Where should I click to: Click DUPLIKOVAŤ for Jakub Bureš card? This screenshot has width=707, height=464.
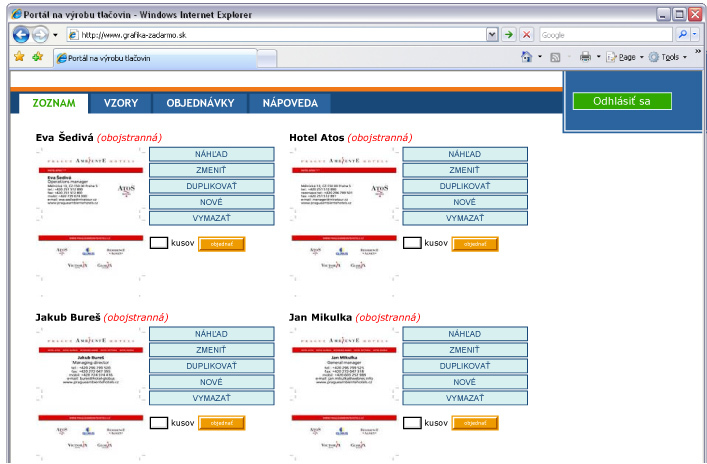tap(211, 366)
